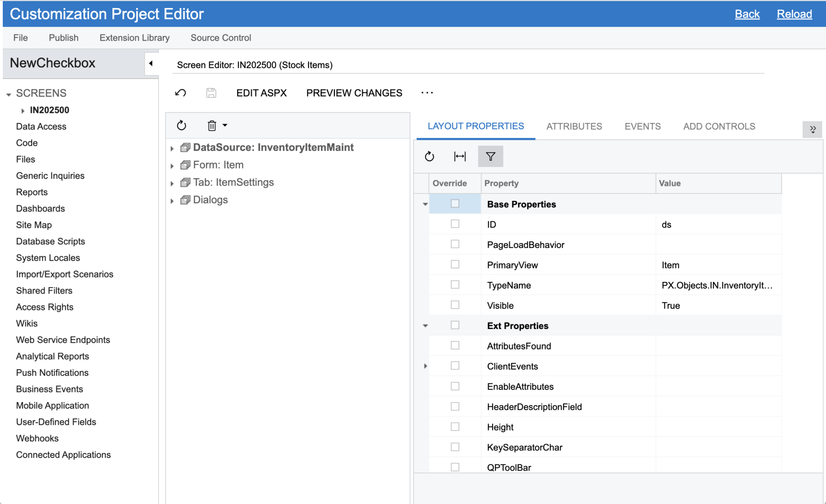
Task: Enable Override for the ID property
Action: 455,224
